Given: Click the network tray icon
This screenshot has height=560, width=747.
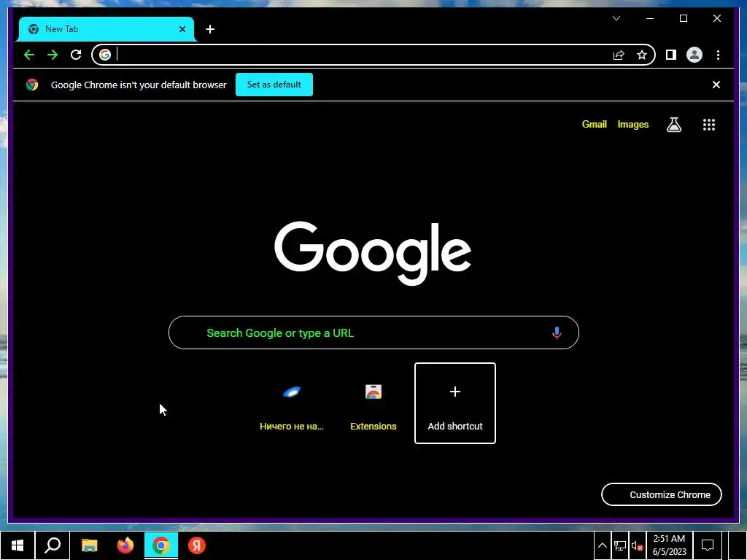Looking at the screenshot, I should (620, 545).
